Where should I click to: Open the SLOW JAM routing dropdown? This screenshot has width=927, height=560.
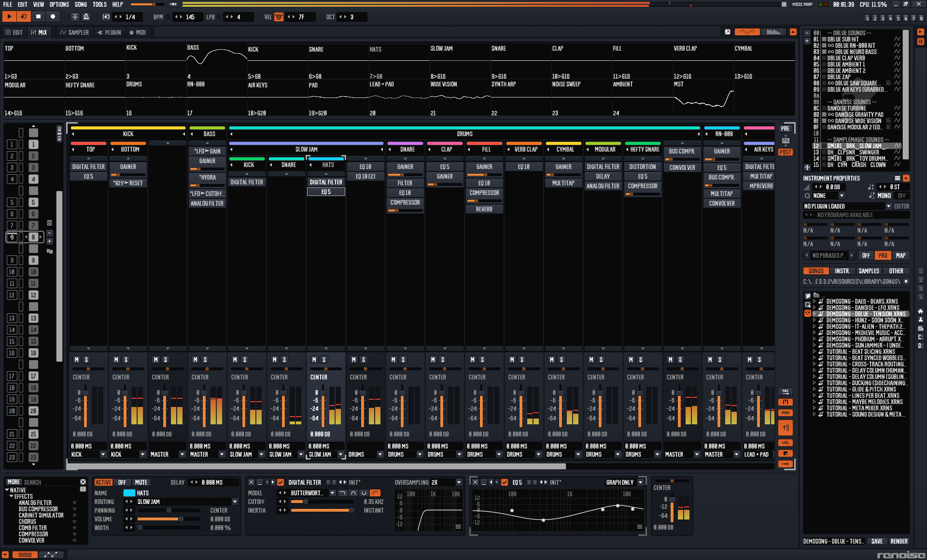(235, 502)
